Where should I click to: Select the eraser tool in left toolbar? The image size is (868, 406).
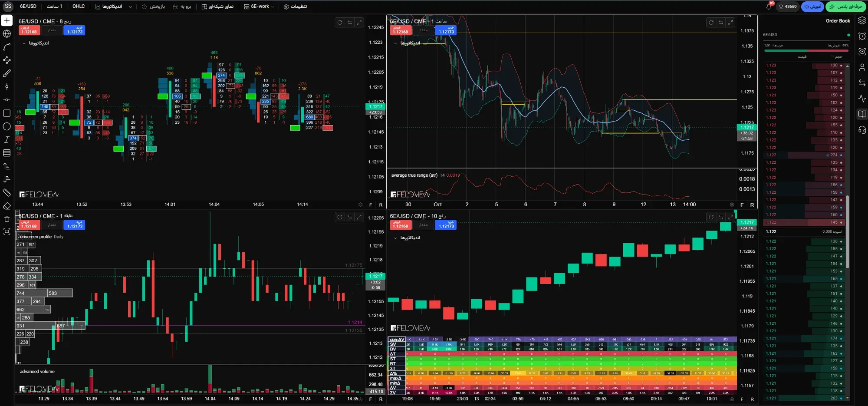(x=7, y=206)
